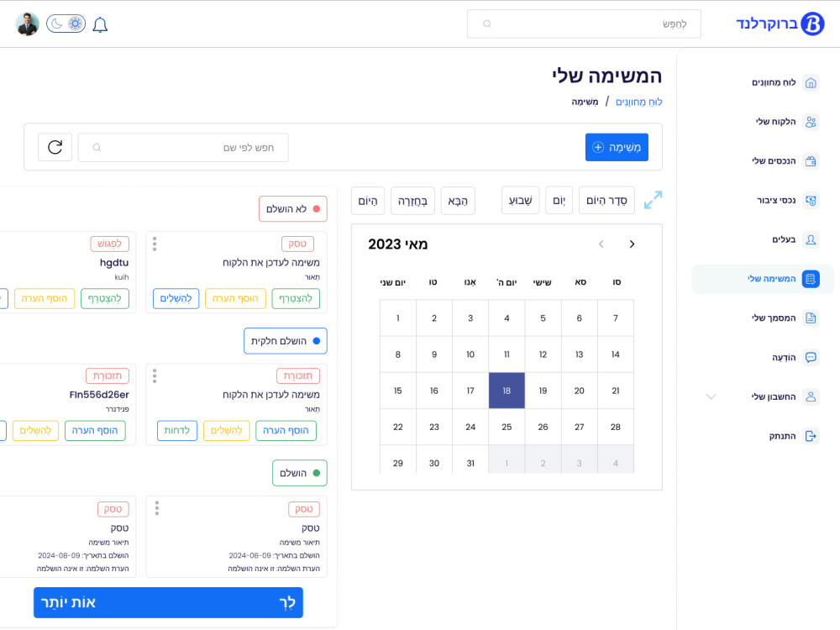Viewport: 840px width, 630px height.
Task: Expand the החשבון שלי submenu chevron
Action: tap(711, 397)
